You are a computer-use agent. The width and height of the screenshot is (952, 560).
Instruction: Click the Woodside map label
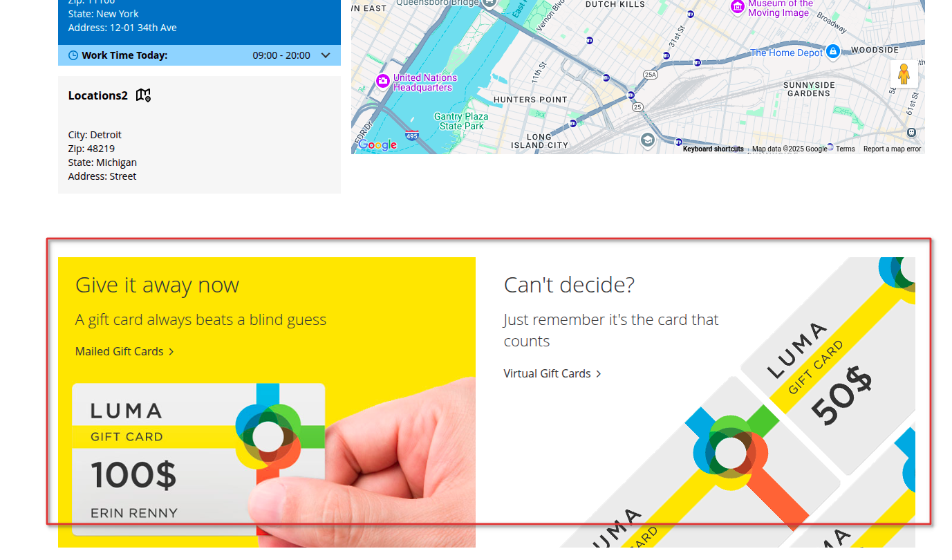click(x=875, y=50)
